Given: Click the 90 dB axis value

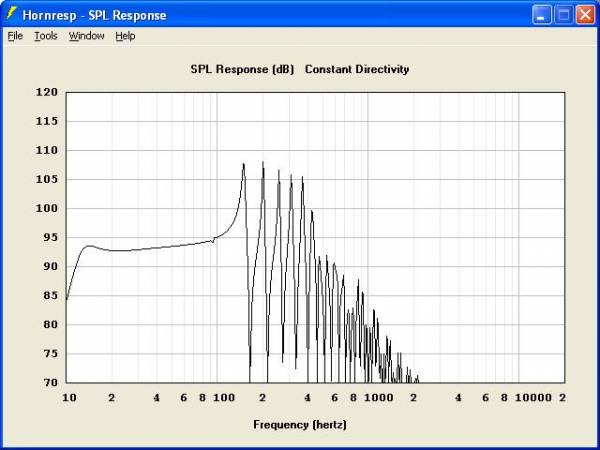Looking at the screenshot, I should point(50,266).
